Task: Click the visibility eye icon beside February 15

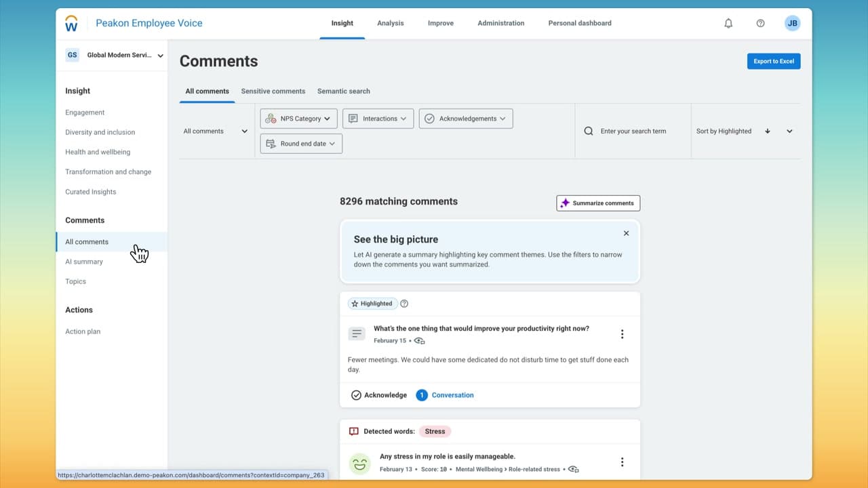Action: tap(420, 341)
